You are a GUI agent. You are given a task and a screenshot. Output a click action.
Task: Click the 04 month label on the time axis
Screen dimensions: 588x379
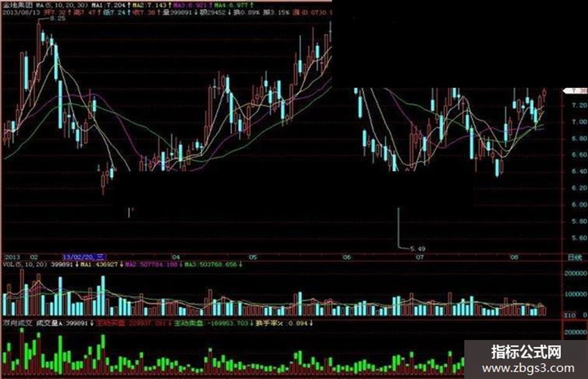tap(176, 257)
